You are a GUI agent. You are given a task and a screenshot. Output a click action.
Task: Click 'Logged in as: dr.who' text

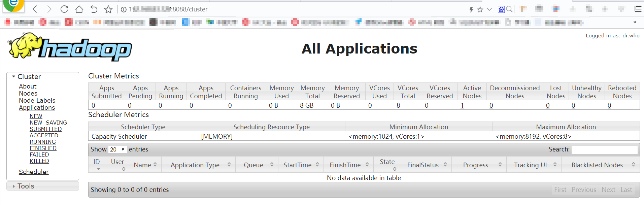[613, 35]
